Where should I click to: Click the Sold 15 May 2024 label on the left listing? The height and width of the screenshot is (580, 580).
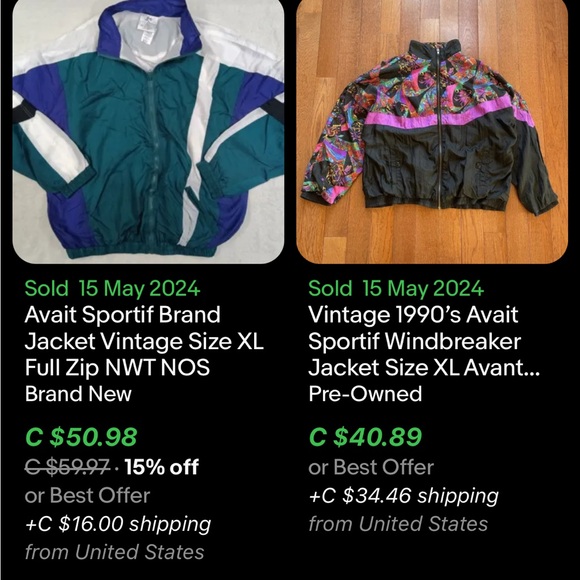112,289
